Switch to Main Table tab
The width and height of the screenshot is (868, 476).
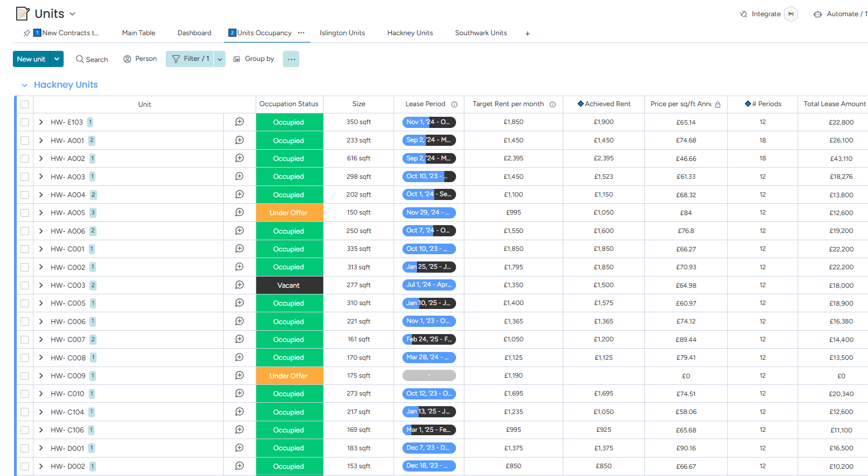[x=138, y=33]
